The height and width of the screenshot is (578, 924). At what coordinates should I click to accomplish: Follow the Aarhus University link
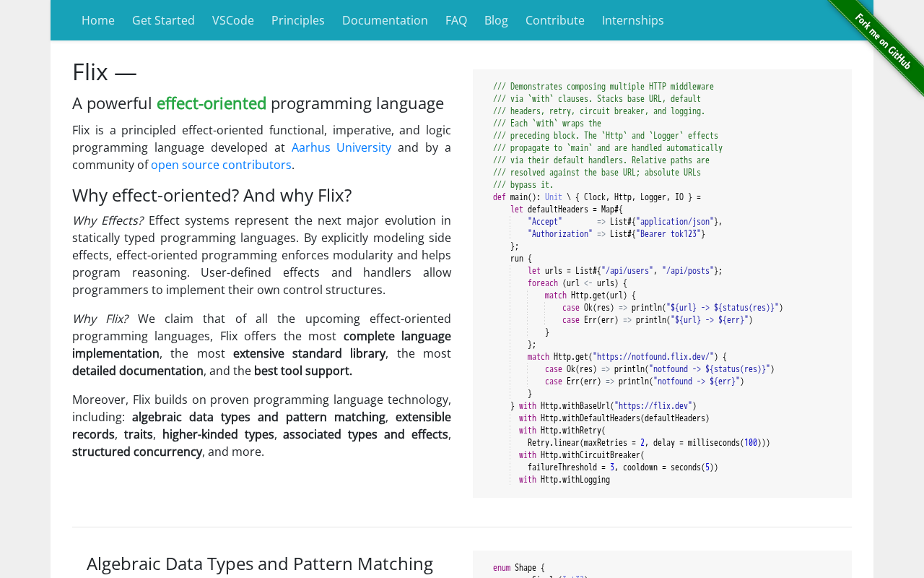pos(341,147)
